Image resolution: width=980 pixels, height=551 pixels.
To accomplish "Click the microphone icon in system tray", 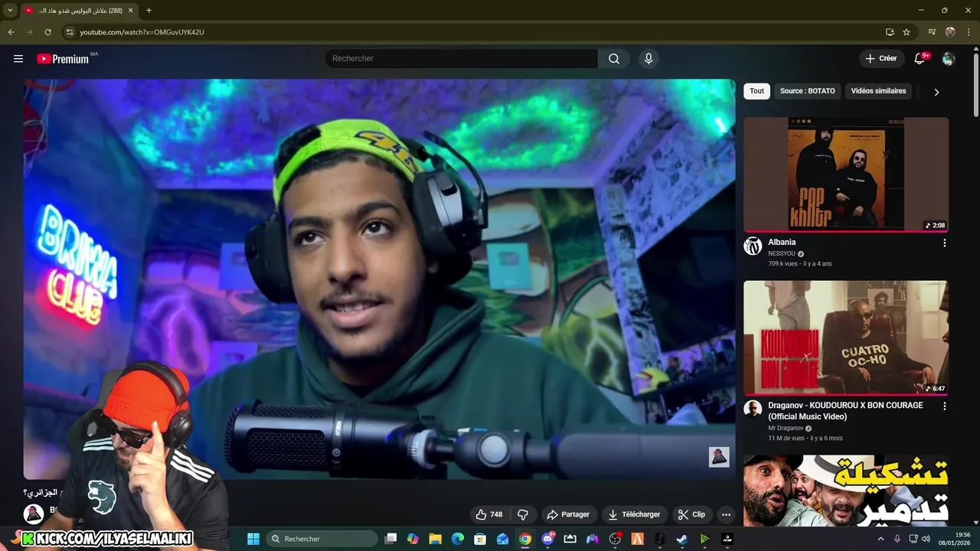I will [x=897, y=539].
